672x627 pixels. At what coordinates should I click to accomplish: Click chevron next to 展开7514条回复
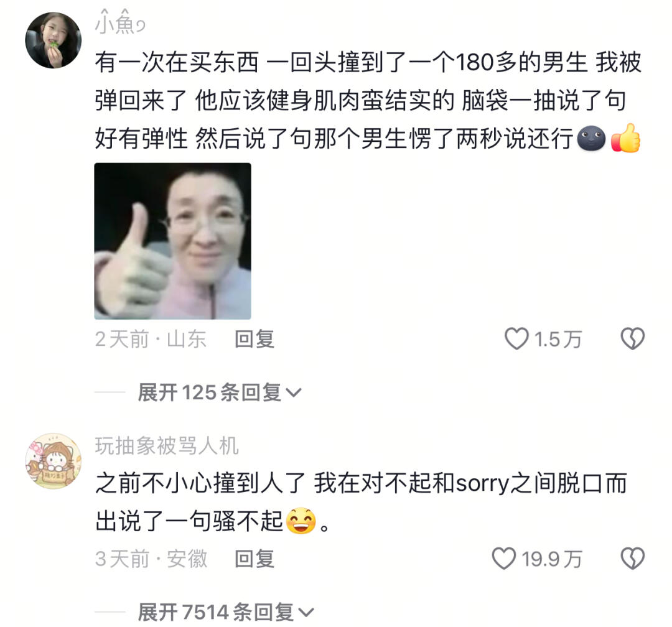pos(306,613)
